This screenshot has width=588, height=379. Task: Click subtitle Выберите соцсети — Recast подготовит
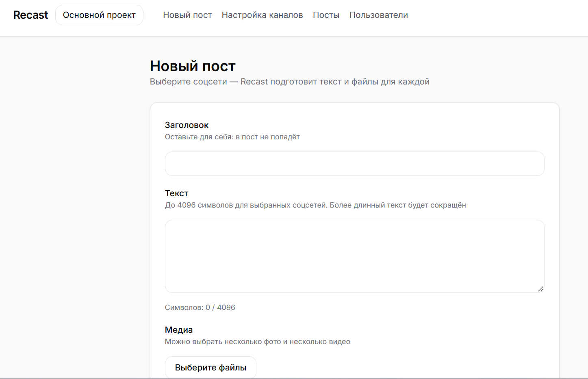click(290, 82)
